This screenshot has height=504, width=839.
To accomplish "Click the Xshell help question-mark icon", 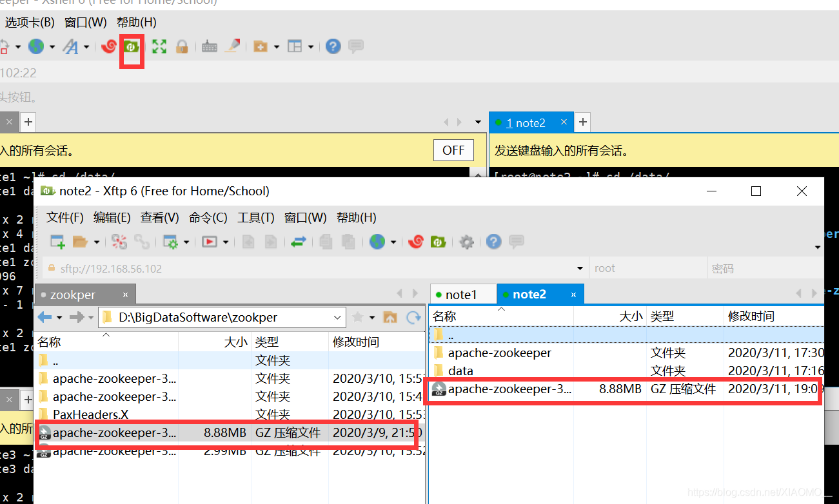I will coord(333,46).
